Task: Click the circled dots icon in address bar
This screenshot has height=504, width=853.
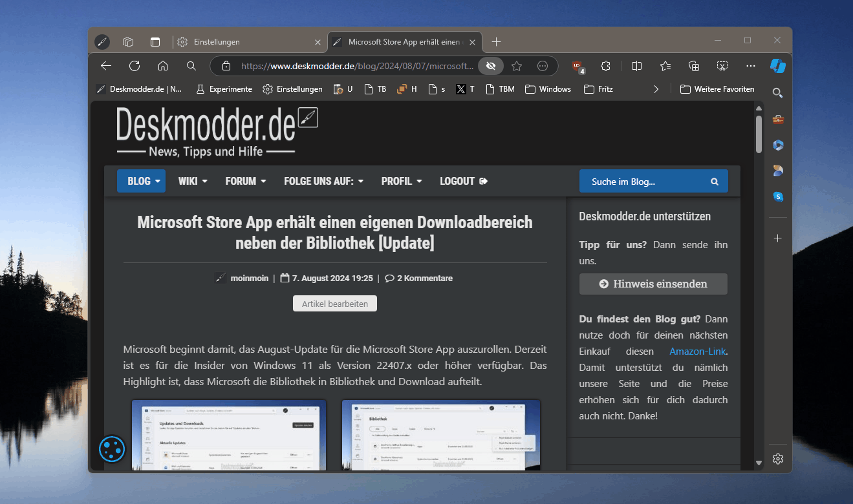Action: pyautogui.click(x=543, y=66)
